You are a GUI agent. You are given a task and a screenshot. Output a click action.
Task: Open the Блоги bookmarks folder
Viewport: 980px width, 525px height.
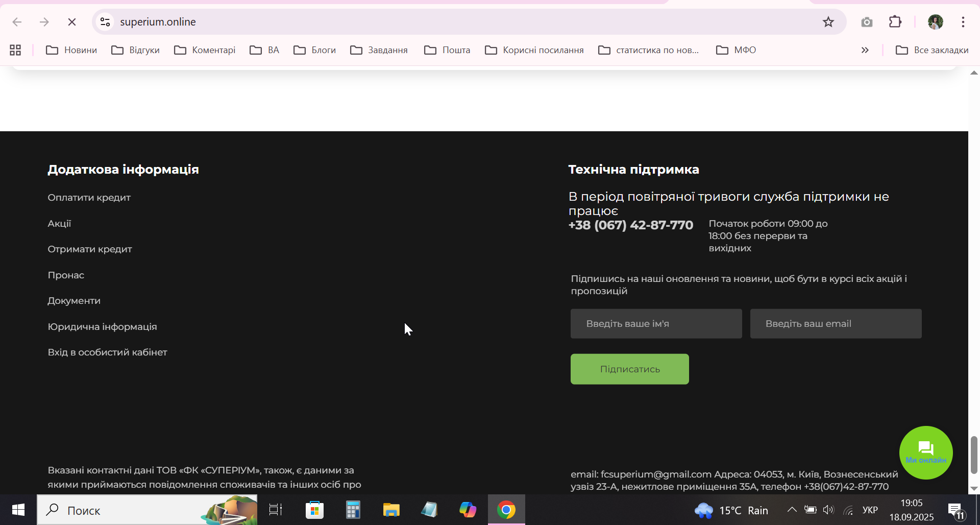coord(314,50)
